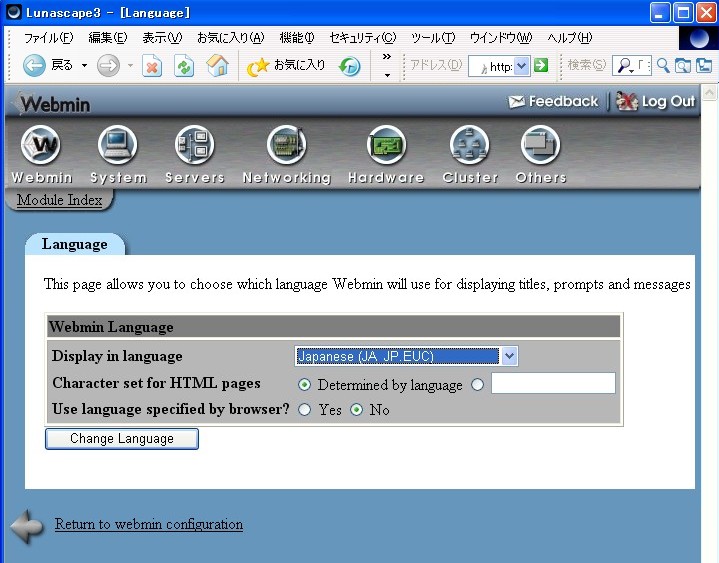
Task: Click the 'Display in language' label
Action: (117, 356)
